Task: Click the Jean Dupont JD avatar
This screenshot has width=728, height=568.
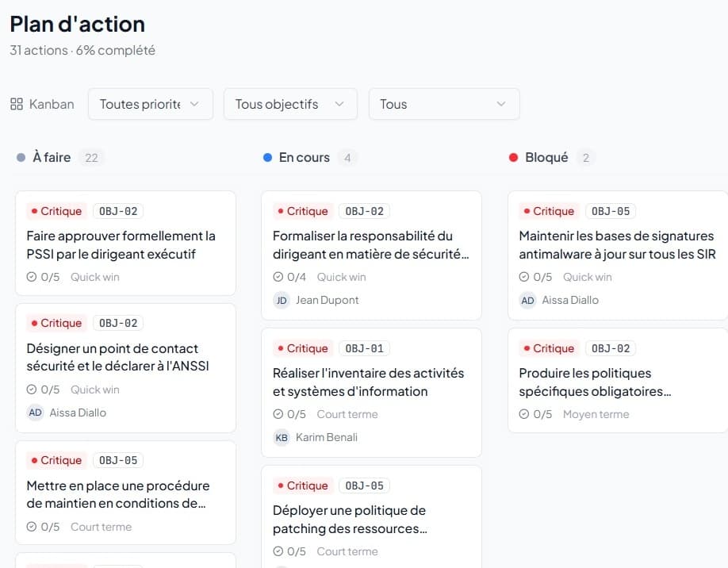Action: (x=282, y=300)
